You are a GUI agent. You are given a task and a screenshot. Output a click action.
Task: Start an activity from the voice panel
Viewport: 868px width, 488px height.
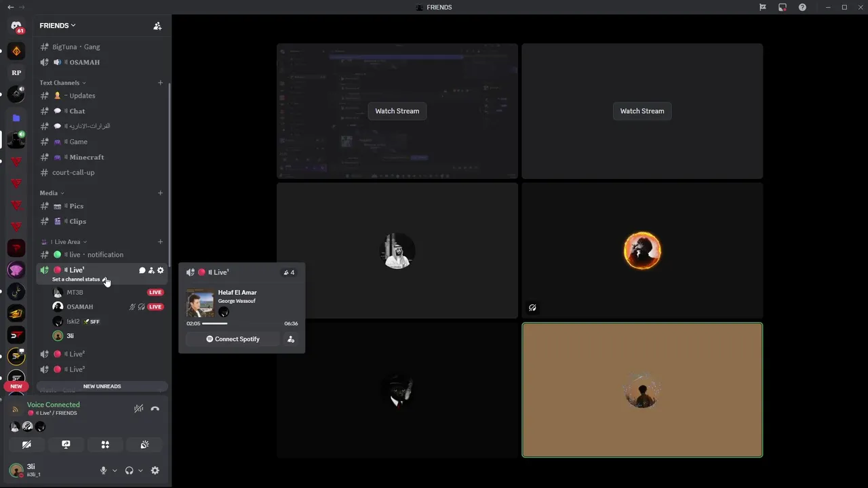pyautogui.click(x=105, y=445)
